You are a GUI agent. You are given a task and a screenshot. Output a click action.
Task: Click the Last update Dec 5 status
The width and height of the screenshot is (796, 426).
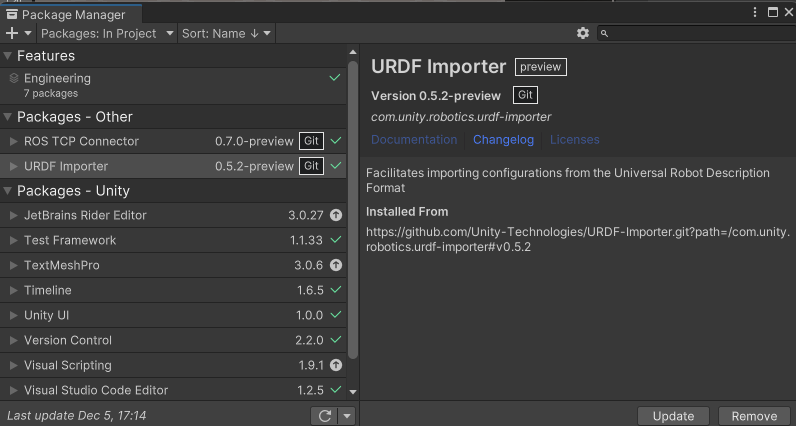tap(77, 415)
